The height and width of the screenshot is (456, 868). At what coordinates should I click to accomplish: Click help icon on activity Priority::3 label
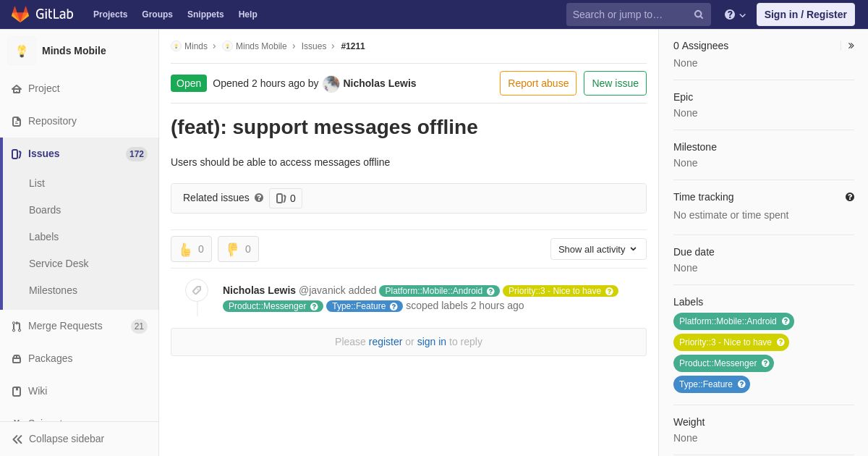[609, 291]
